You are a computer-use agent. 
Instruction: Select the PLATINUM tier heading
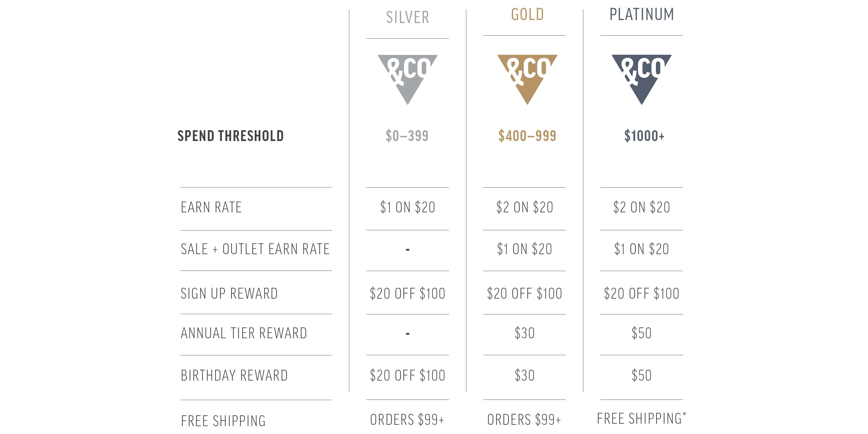[642, 15]
